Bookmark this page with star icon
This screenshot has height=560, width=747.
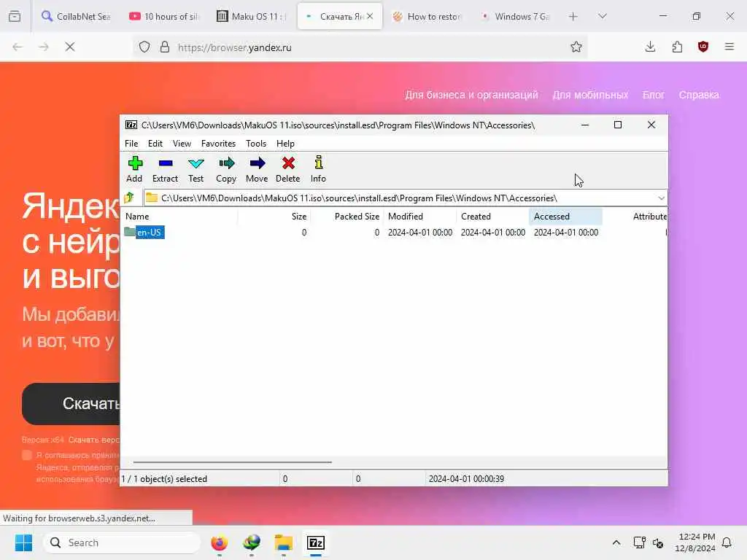coord(576,47)
